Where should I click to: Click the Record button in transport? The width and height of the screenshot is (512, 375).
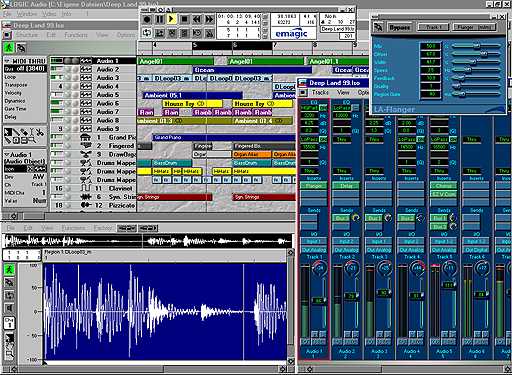click(147, 19)
